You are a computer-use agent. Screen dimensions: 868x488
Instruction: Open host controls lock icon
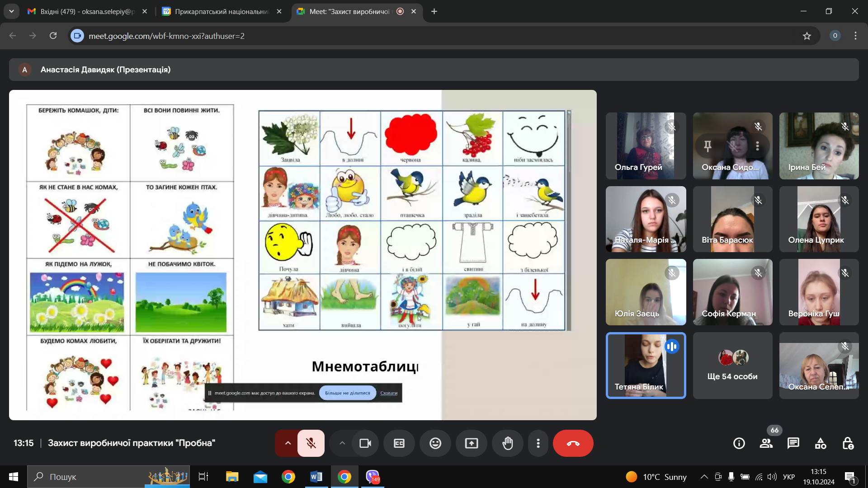848,443
